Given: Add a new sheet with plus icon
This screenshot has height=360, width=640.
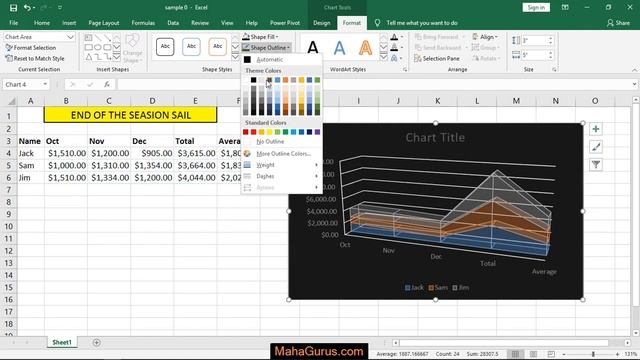Looking at the screenshot, I should coord(96,342).
